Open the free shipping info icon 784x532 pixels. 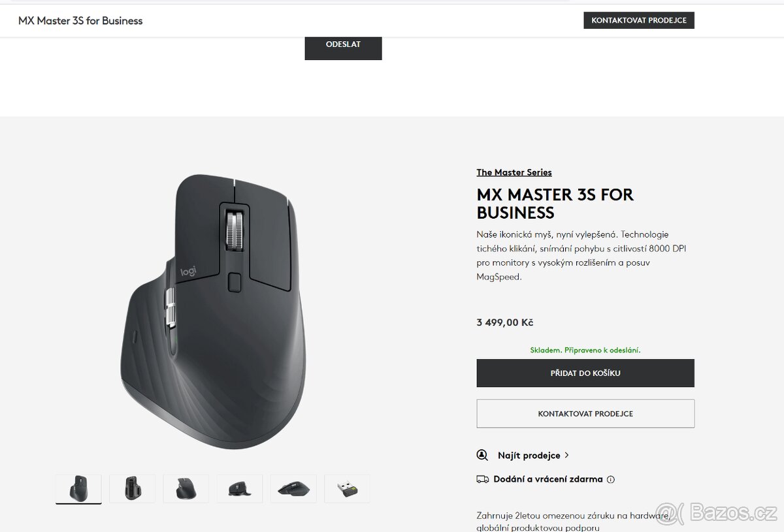pyautogui.click(x=611, y=479)
